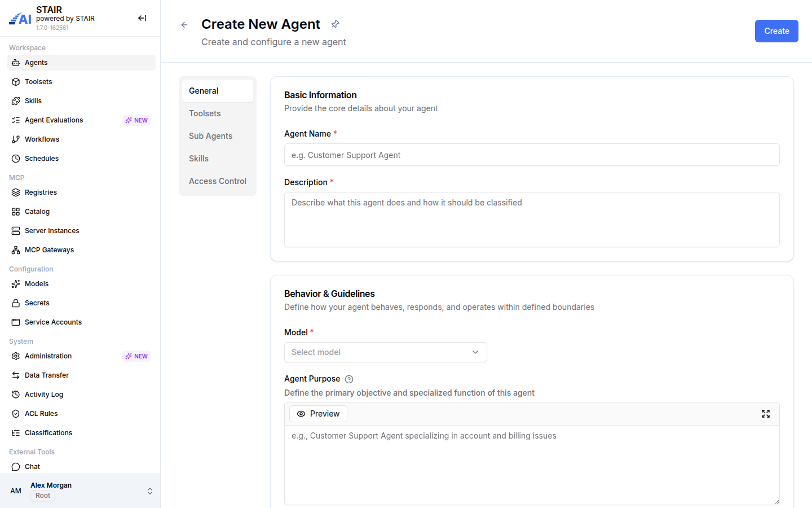Image resolution: width=812 pixels, height=508 pixels.
Task: Switch to the Skills section tab
Action: pos(218,159)
